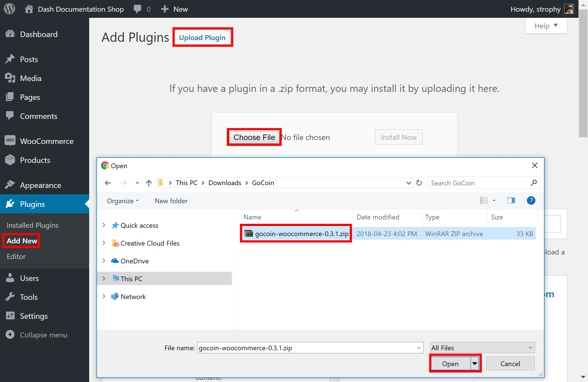Screen dimensions: 588x382
Task: Toggle the preview pane icon
Action: (511, 200)
